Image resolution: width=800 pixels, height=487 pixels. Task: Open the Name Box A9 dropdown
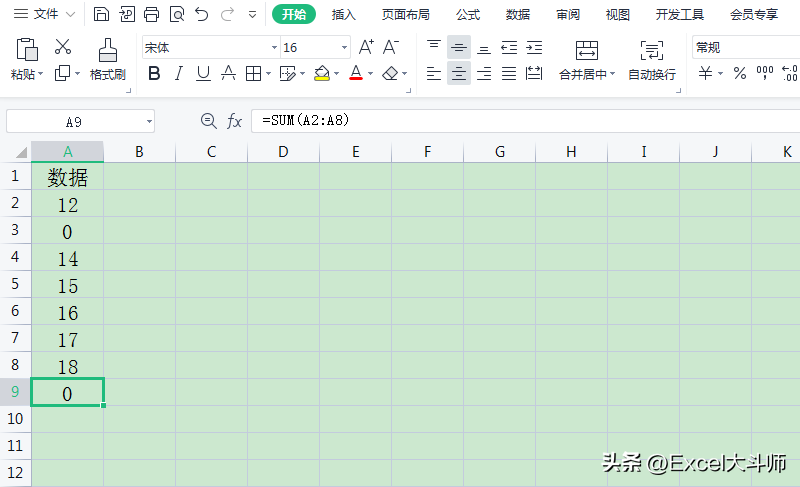(x=149, y=122)
